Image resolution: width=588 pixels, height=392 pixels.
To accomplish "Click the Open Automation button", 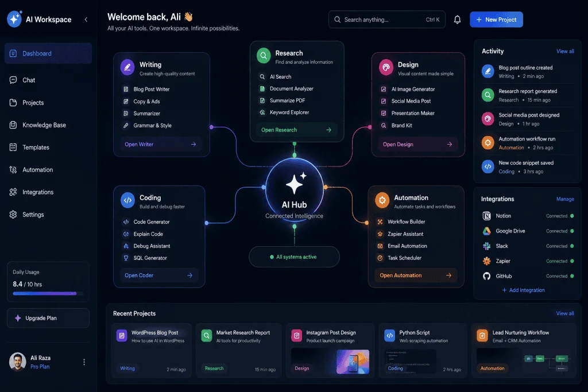I will (416, 275).
